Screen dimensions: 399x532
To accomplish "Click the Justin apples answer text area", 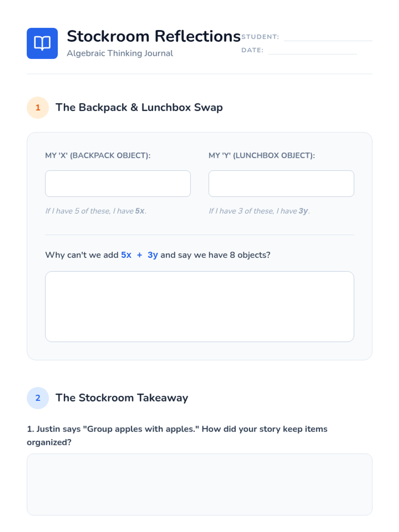I will [199, 484].
